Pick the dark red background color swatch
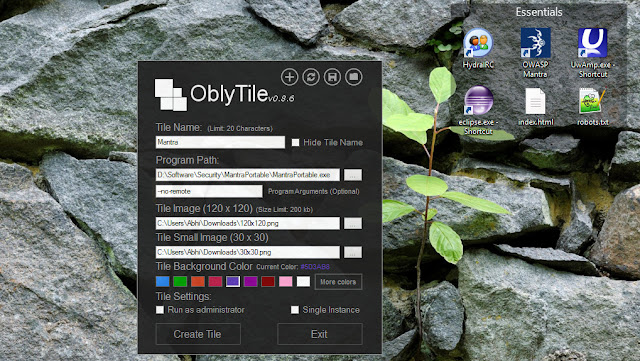Image resolution: width=640 pixels, height=361 pixels. pyautogui.click(x=268, y=281)
